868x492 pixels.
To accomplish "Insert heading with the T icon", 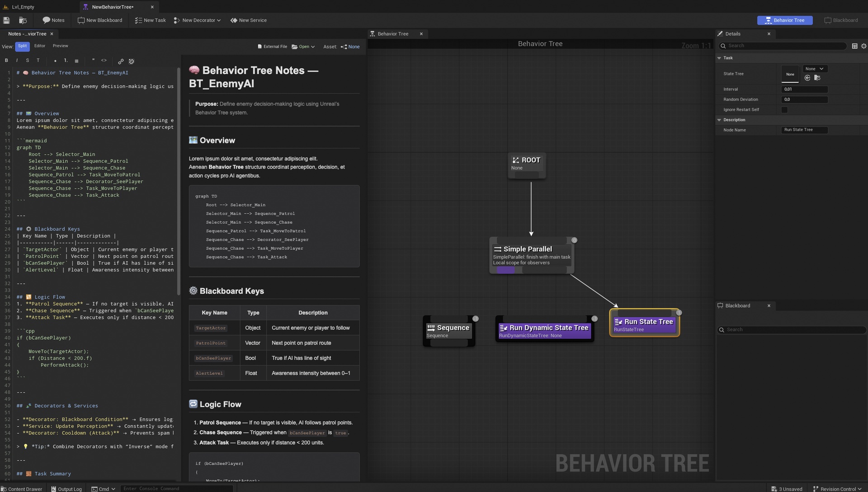I will click(38, 61).
